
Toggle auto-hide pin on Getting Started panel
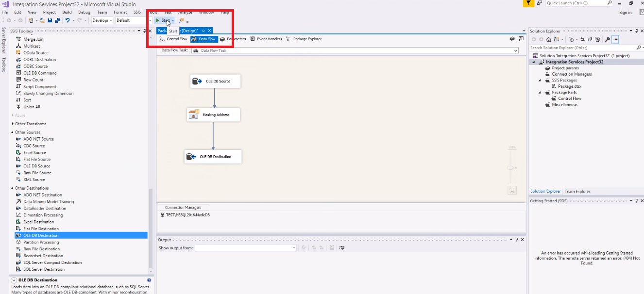[636, 200]
